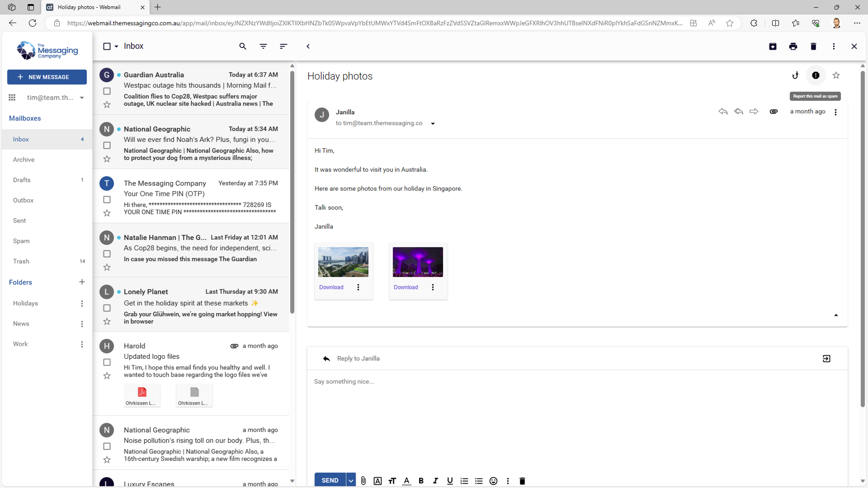
Task: Delete the open email with trash icon
Action: click(813, 47)
